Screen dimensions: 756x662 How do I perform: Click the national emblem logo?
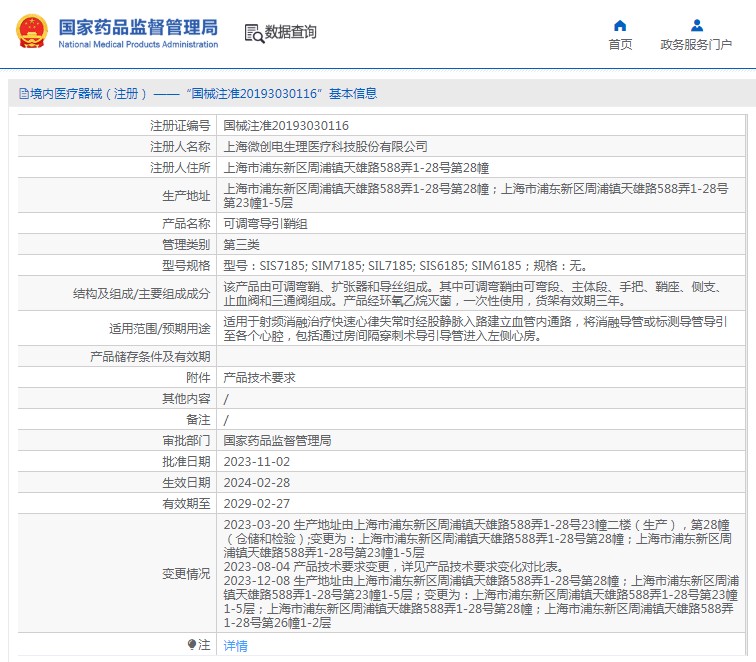[32, 31]
